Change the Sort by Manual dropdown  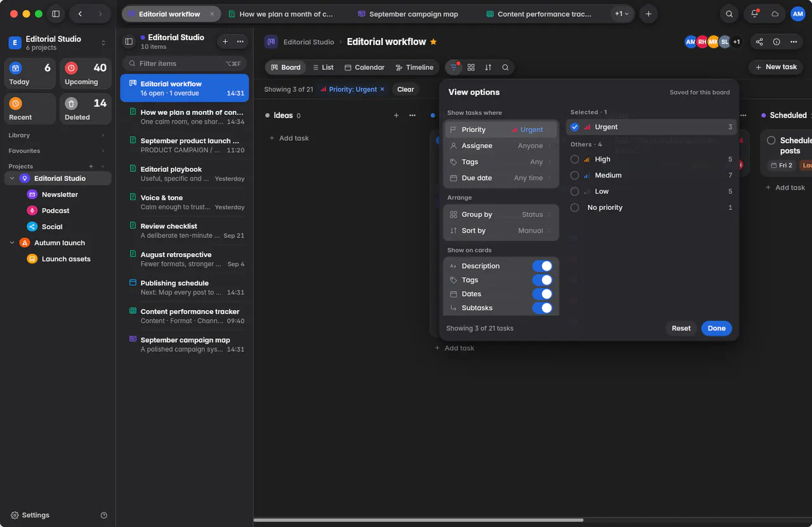[501, 231]
